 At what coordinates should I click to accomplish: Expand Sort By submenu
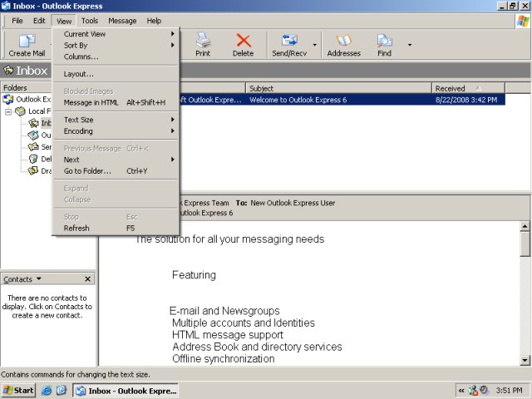coord(116,45)
